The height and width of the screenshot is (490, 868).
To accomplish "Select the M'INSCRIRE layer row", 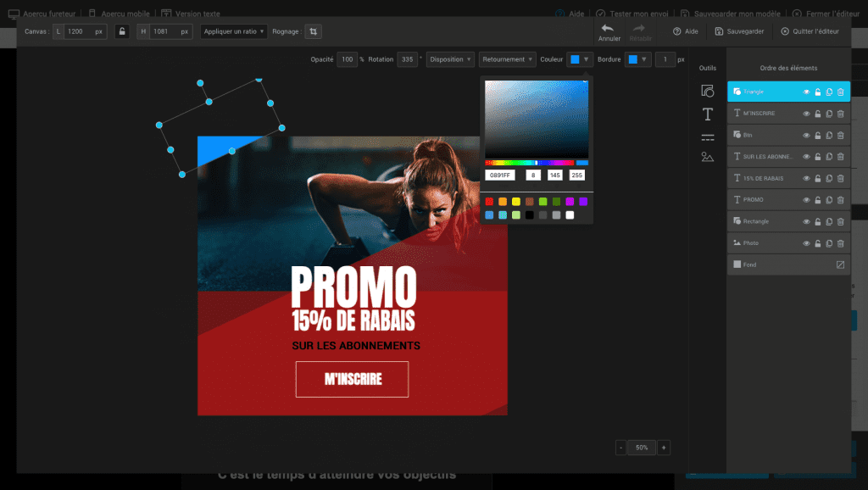I will point(788,114).
